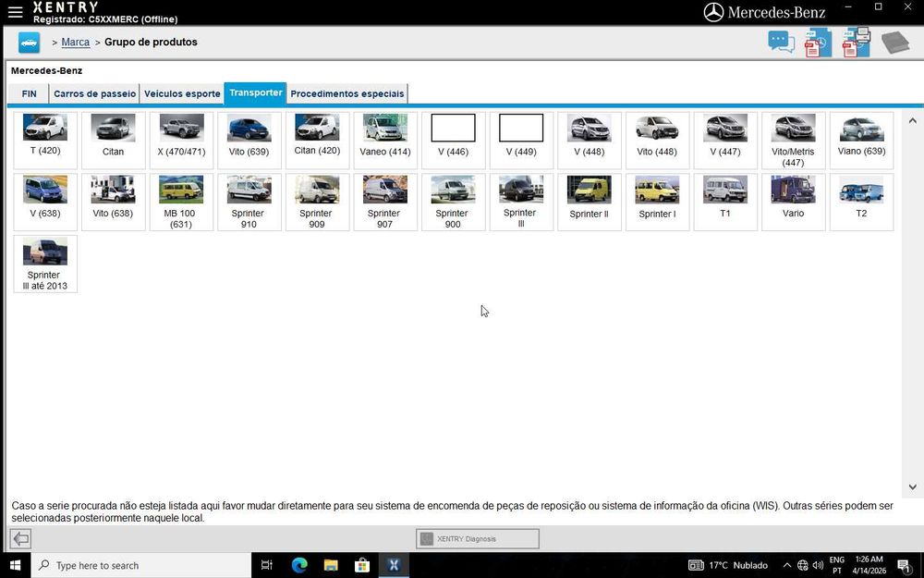Select the Citan vehicle tile without series number
The width and height of the screenshot is (924, 578).
pos(113,141)
